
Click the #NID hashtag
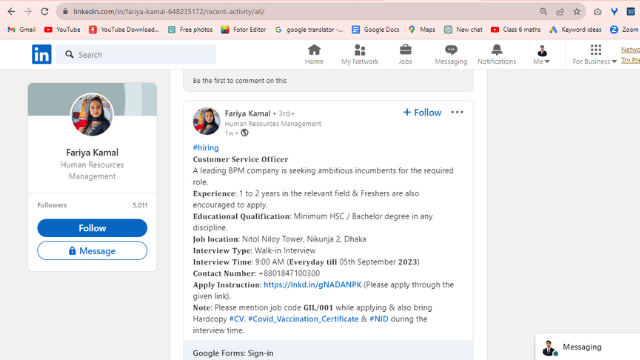379,319
